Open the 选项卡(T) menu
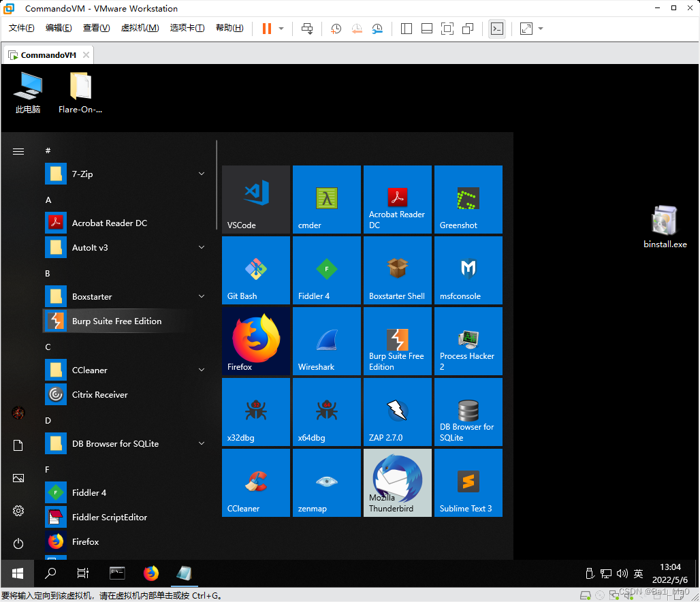 187,28
